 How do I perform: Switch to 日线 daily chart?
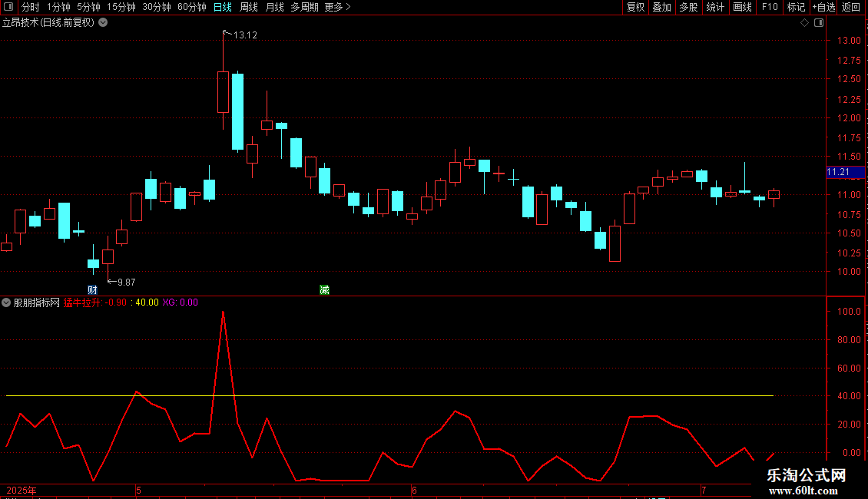pos(223,7)
